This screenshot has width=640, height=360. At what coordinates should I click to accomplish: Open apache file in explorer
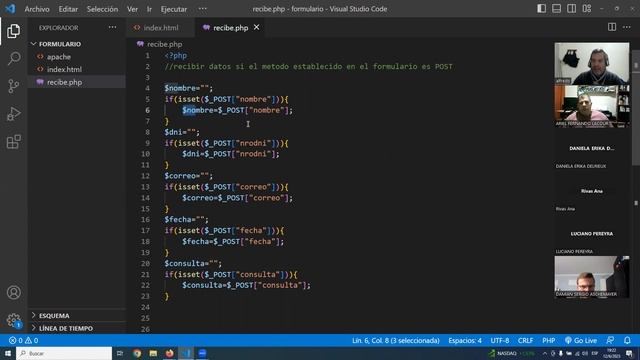77,57
